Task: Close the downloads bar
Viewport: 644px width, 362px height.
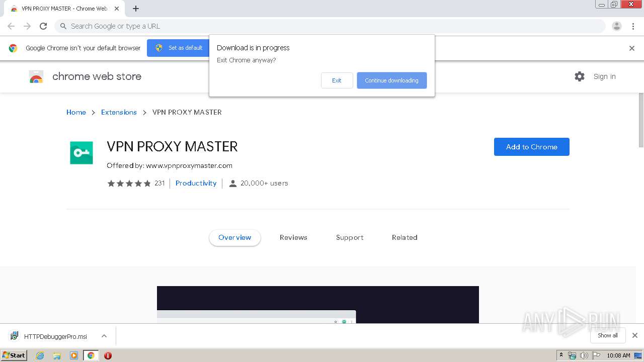Action: pos(635,335)
